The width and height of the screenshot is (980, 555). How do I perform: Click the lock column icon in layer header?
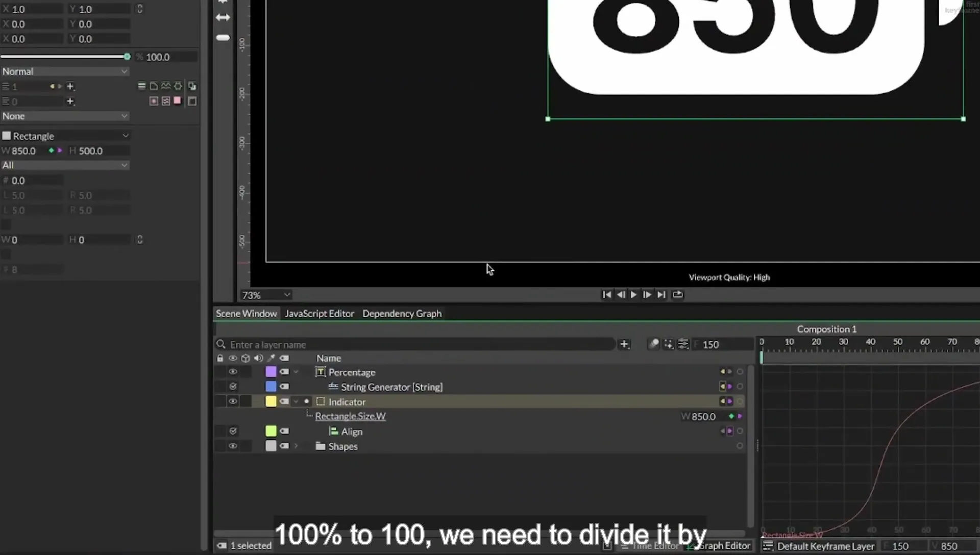pyautogui.click(x=220, y=359)
